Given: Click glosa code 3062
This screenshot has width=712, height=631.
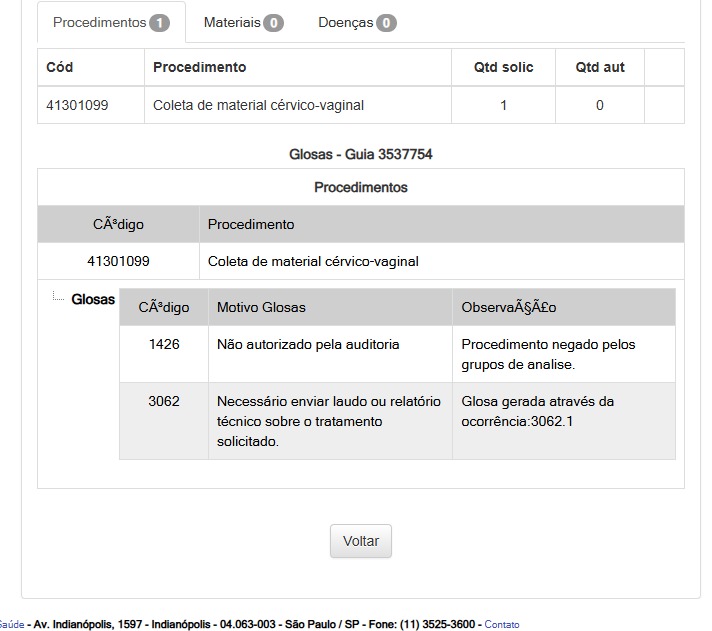Looking at the screenshot, I should click(164, 401).
